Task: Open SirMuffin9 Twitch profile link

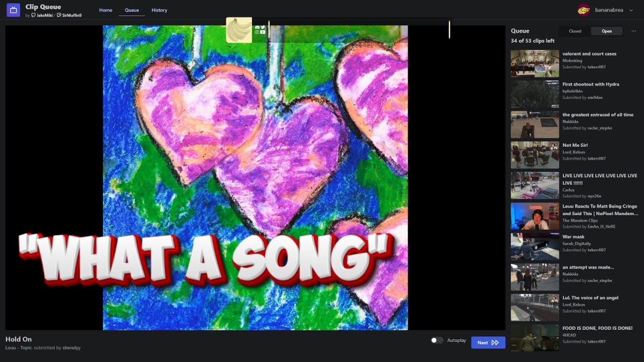Action: click(69, 16)
